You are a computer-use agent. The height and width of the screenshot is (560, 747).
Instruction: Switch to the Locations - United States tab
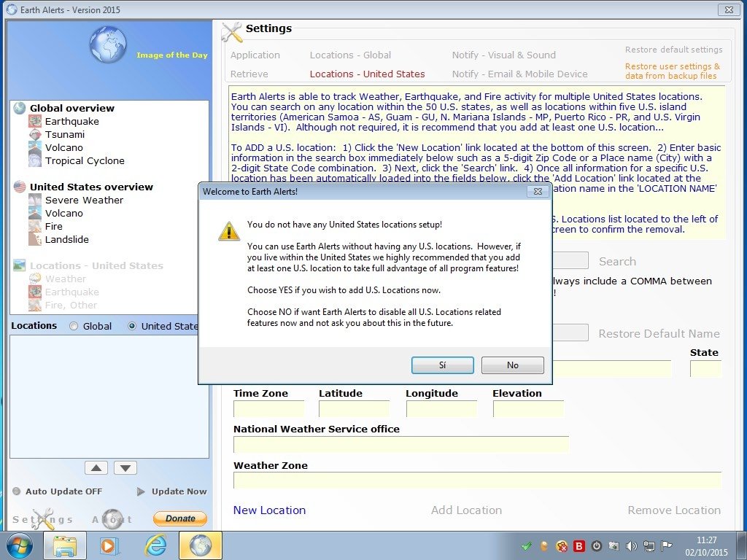(x=368, y=74)
